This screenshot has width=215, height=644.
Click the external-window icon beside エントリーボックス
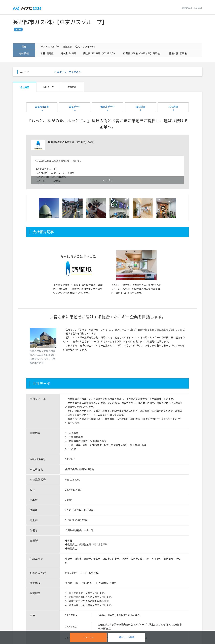[x=80, y=72]
